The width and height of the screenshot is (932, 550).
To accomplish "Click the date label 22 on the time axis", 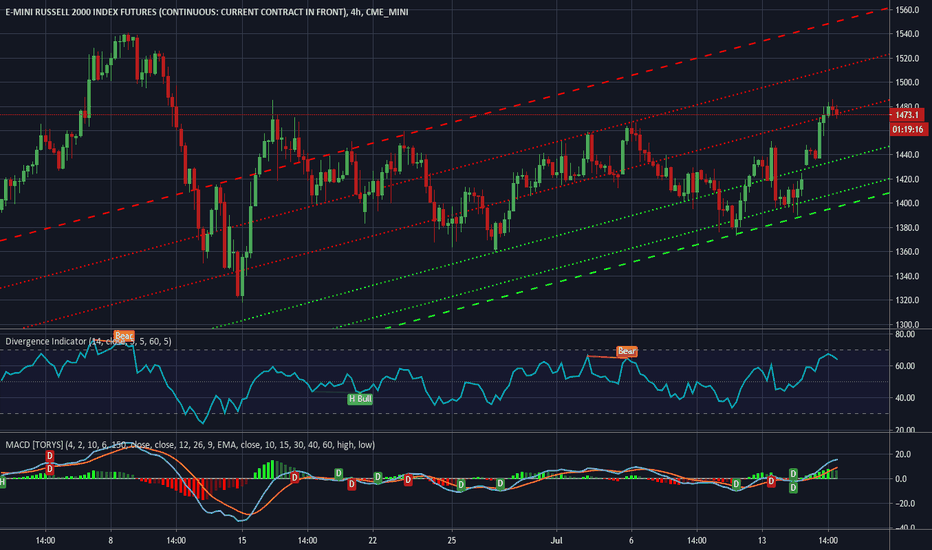I will [373, 540].
